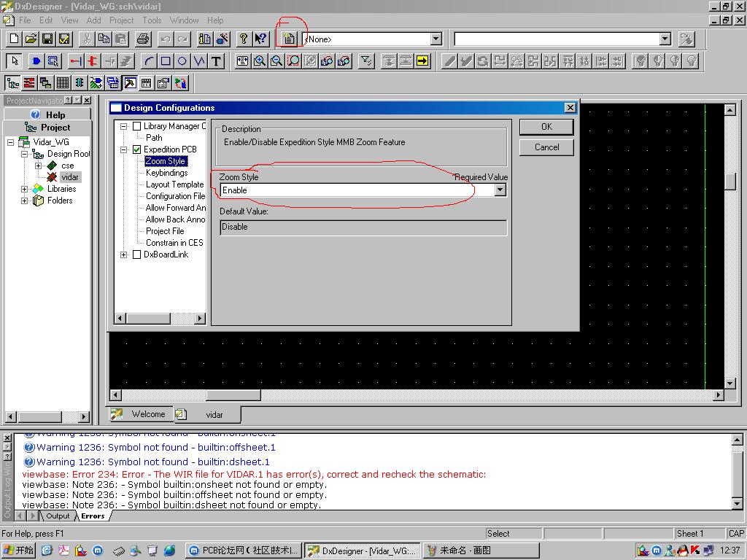Select Layout Template in configuration tree
Screen dimensions: 747x560
coord(174,184)
